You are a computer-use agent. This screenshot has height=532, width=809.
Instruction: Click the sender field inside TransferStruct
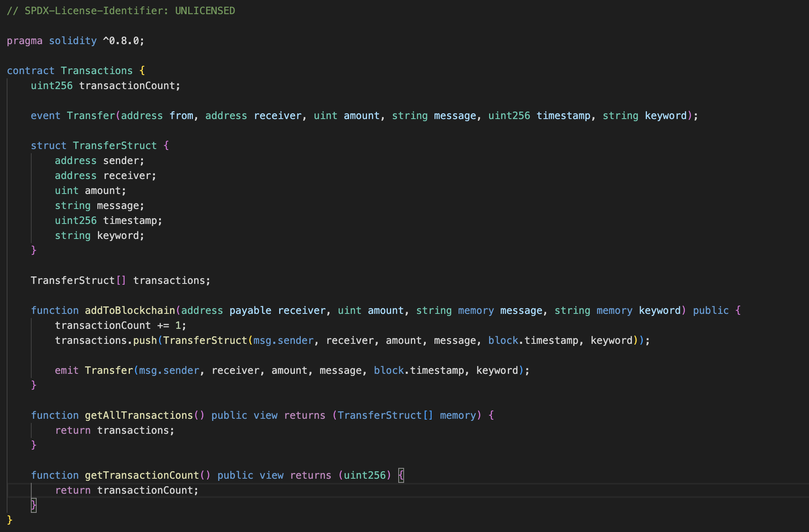[122, 160]
